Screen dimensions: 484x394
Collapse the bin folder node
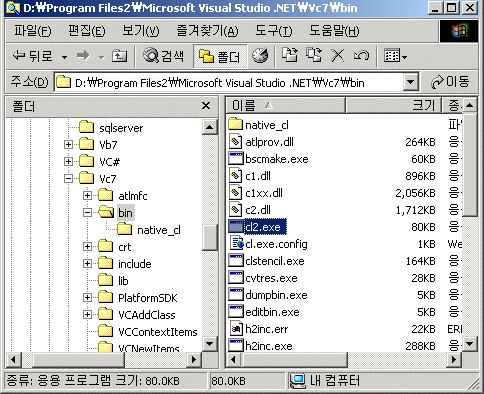(87, 212)
